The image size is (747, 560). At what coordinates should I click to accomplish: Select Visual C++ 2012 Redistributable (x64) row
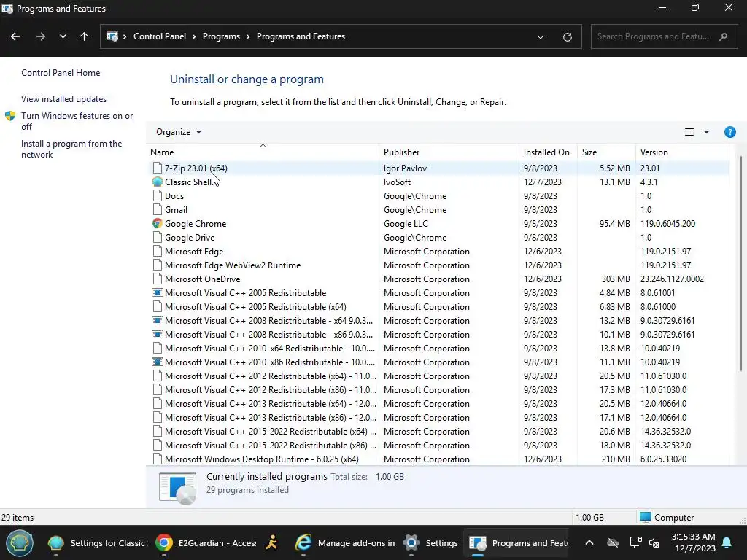(x=438, y=376)
